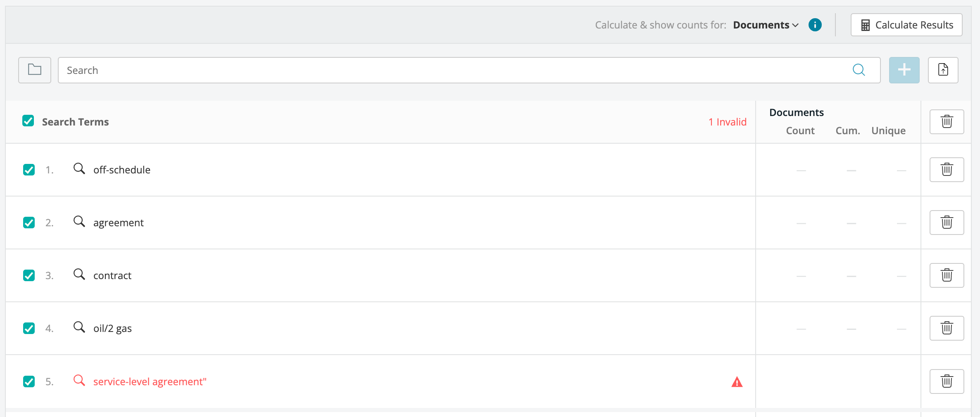Click the Count column header
Image resolution: width=980 pixels, height=417 pixels.
(x=800, y=130)
